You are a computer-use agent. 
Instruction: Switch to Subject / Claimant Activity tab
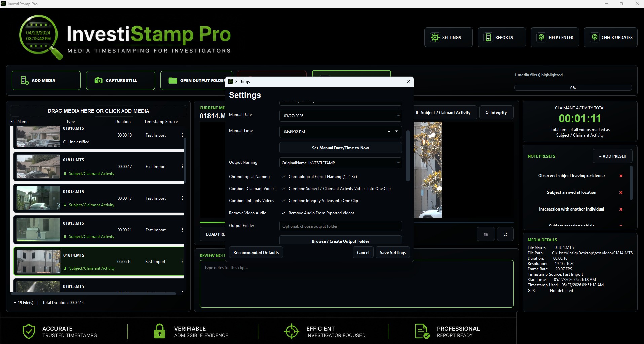coord(445,113)
